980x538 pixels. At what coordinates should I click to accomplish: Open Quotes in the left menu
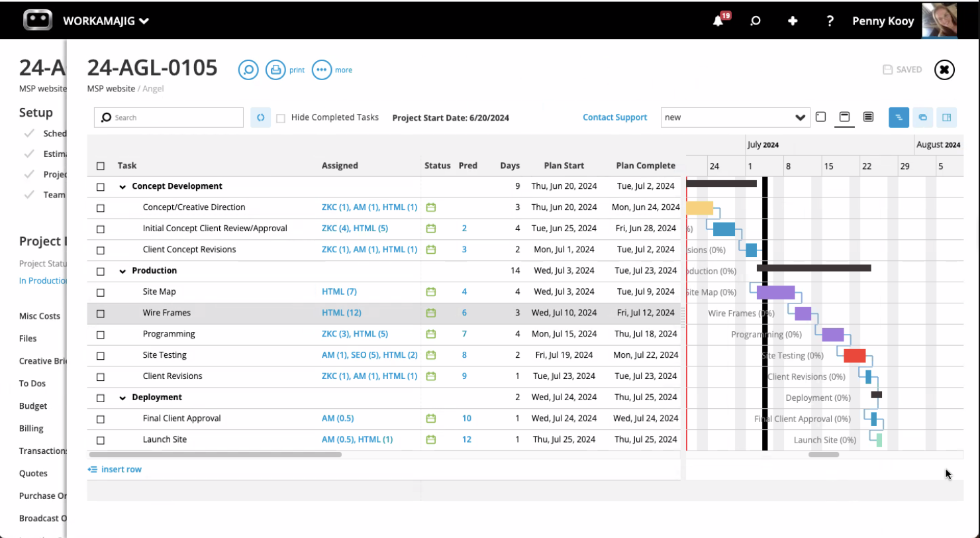[x=33, y=473]
